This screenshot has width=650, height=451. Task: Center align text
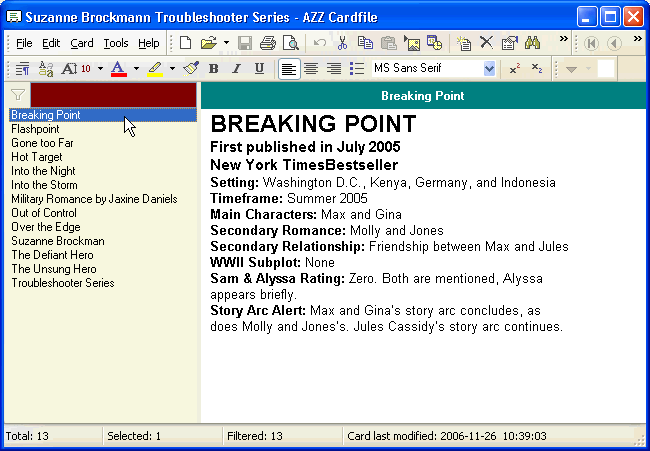click(311, 69)
